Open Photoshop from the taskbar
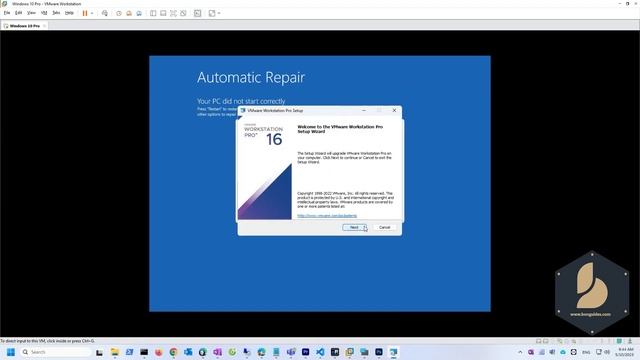Screen dimensions: 640x360 tap(379, 352)
